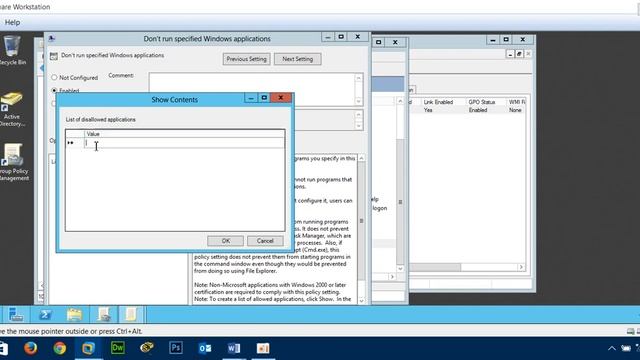Select Enabled GPO status cell
640x360 pixels.
tap(478, 110)
